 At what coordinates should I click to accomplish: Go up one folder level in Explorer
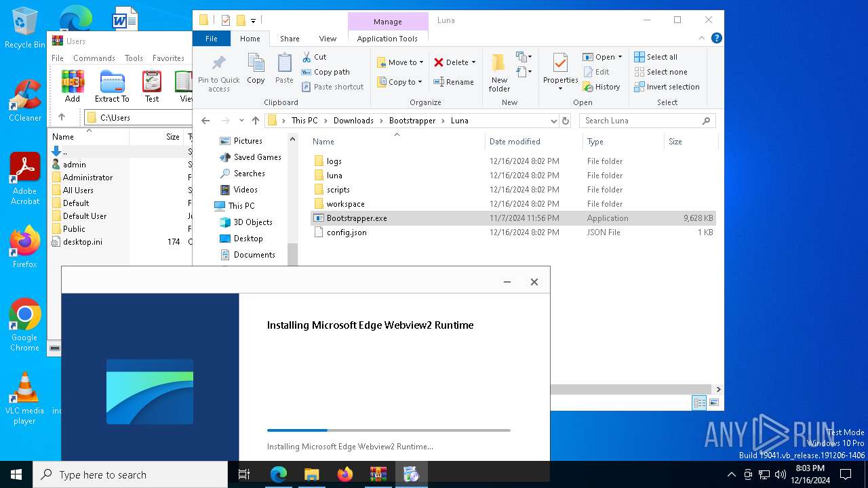[255, 121]
